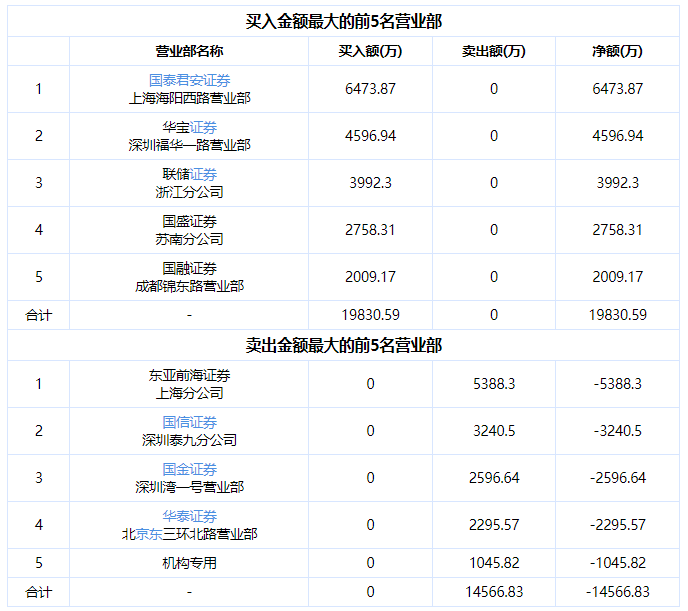
Task: Click 深圳福华一路营业部 text
Action: [190, 145]
